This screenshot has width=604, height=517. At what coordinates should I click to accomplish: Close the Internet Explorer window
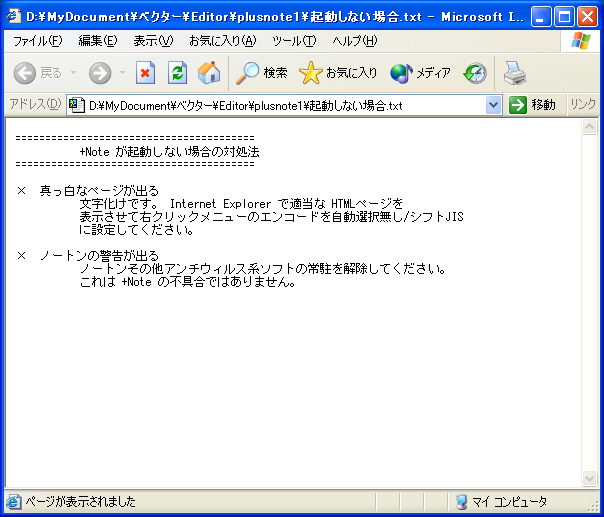[587, 17]
